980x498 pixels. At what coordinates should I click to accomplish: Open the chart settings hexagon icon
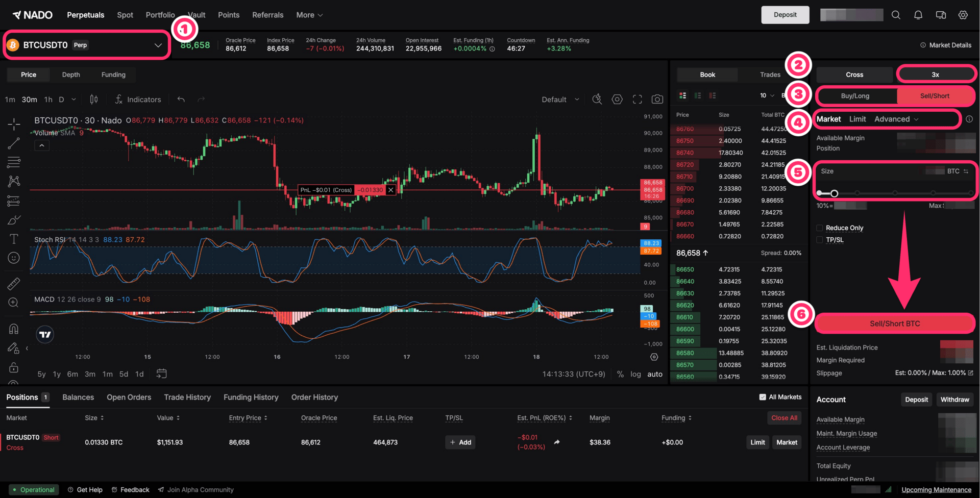[617, 99]
